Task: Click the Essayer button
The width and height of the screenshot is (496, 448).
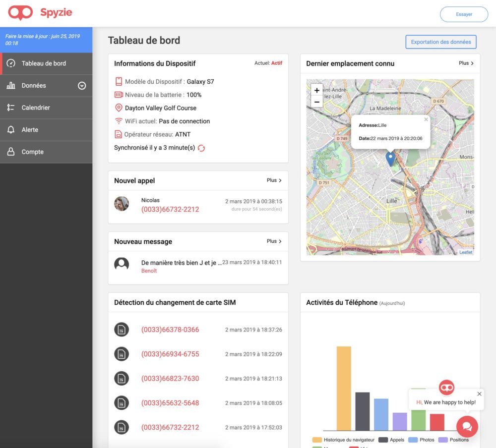Action: pos(464,14)
